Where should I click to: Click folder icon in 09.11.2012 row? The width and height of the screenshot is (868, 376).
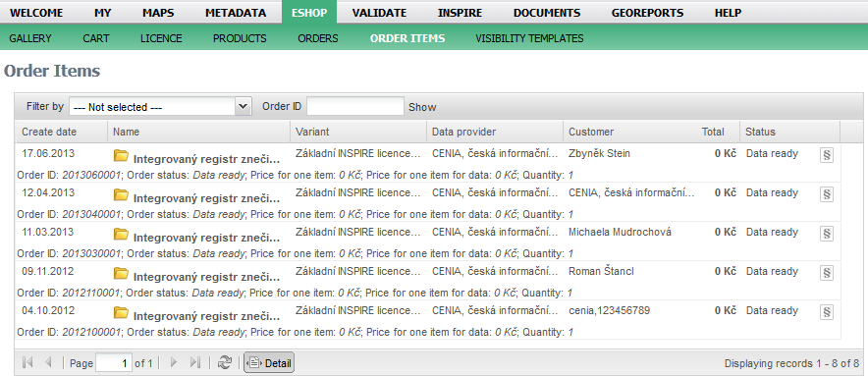121,273
